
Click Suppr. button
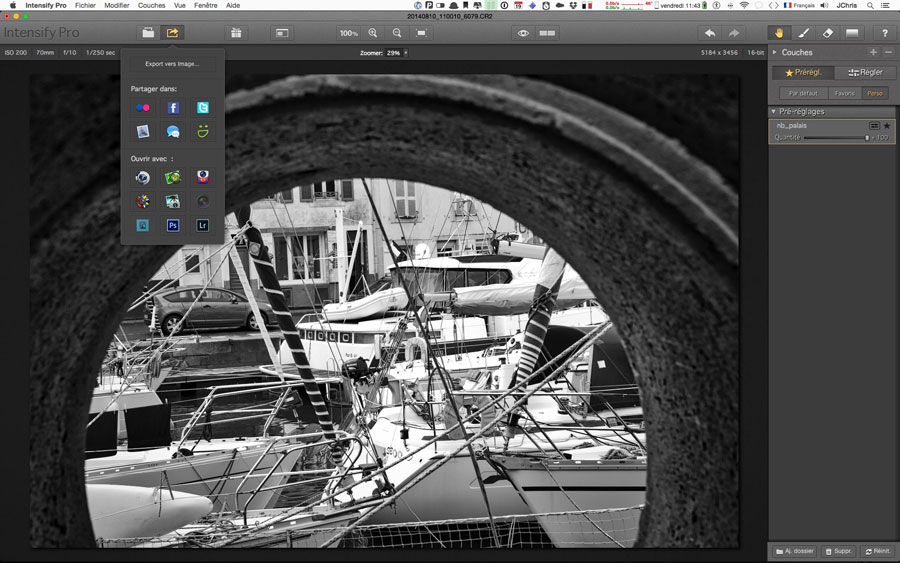coord(838,551)
